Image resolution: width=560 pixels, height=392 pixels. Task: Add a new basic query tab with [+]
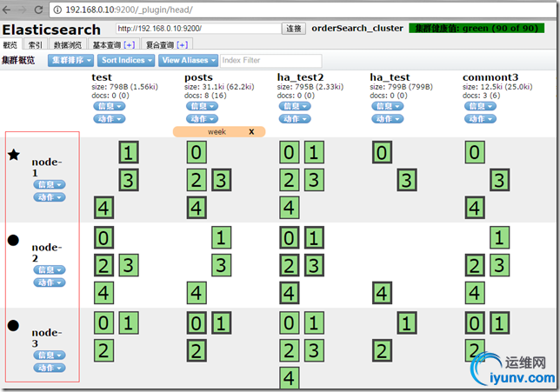130,44
